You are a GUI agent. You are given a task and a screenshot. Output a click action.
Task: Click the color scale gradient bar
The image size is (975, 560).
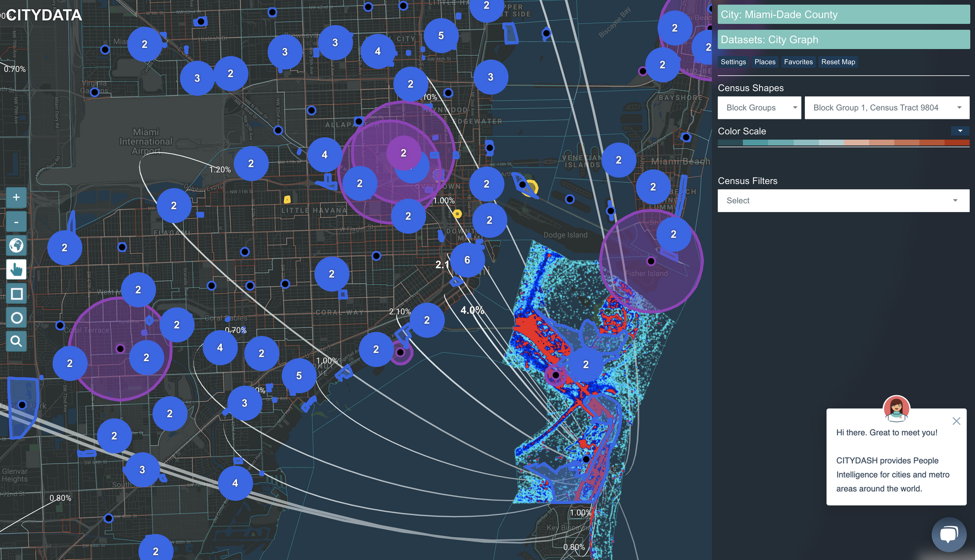click(x=843, y=143)
